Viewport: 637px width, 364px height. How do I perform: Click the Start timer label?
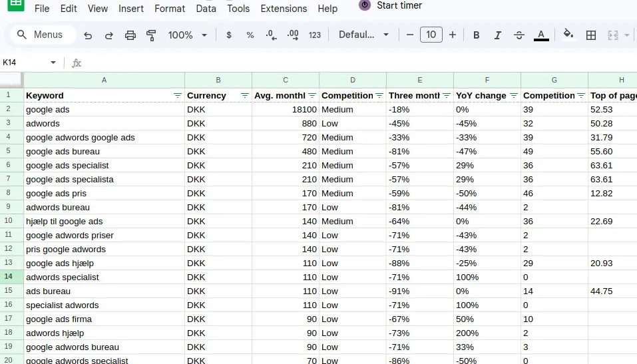coord(399,5)
